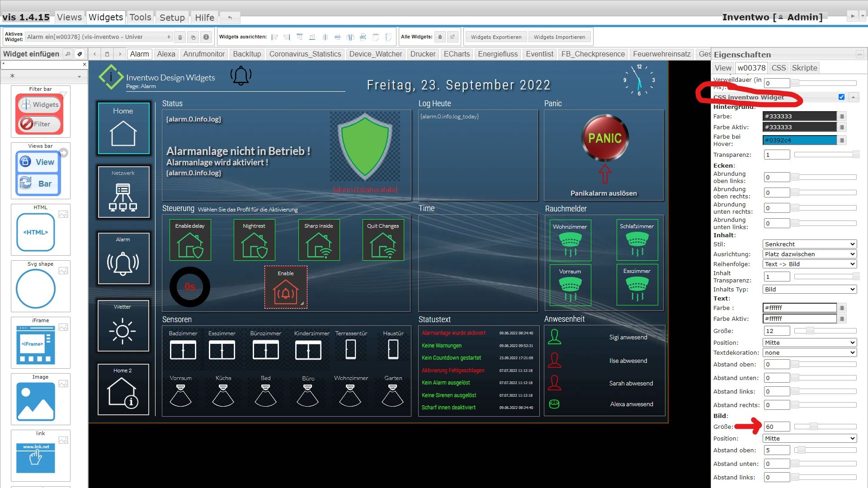
Task: Copy the active widget using the duplicate icon
Action: [193, 37]
